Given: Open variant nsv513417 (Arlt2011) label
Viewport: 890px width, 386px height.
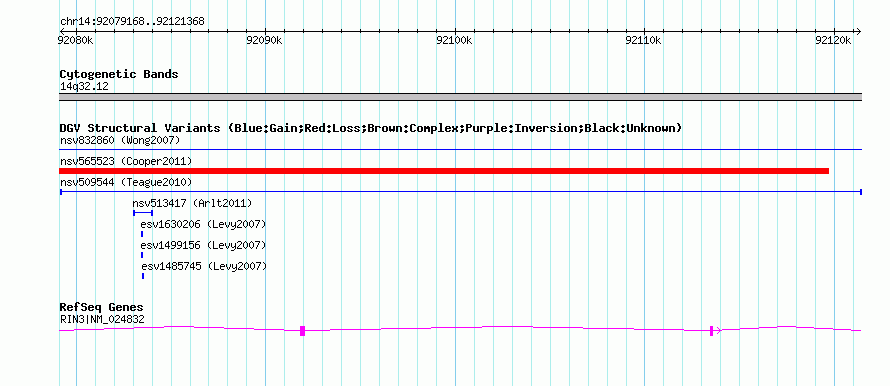Looking at the screenshot, I should [x=192, y=203].
